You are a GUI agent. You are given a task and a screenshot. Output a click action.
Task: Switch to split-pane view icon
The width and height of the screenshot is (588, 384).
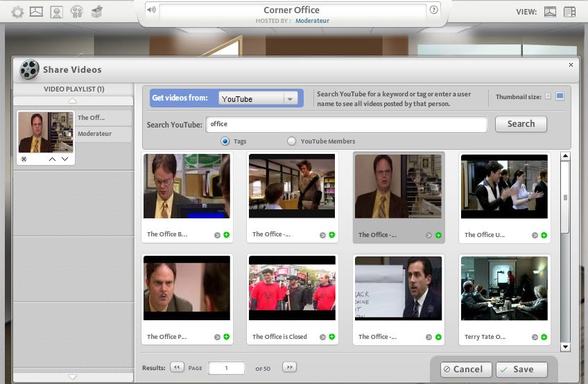tap(570, 12)
